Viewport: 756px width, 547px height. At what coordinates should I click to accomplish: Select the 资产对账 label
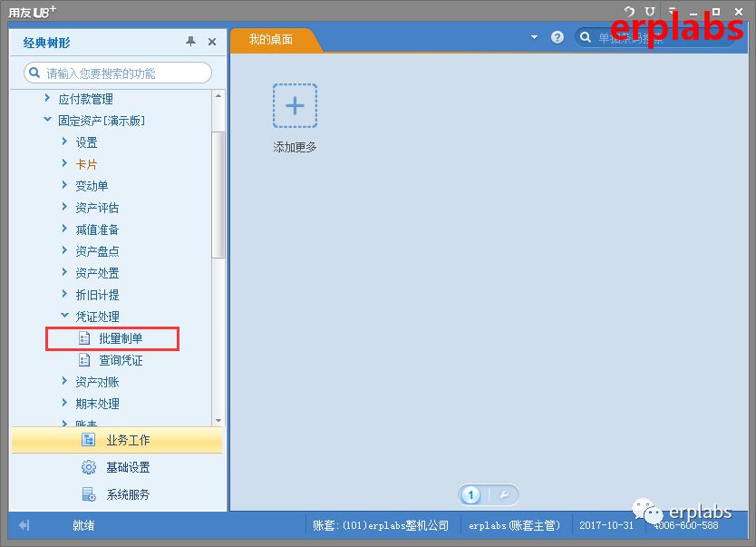coord(97,383)
